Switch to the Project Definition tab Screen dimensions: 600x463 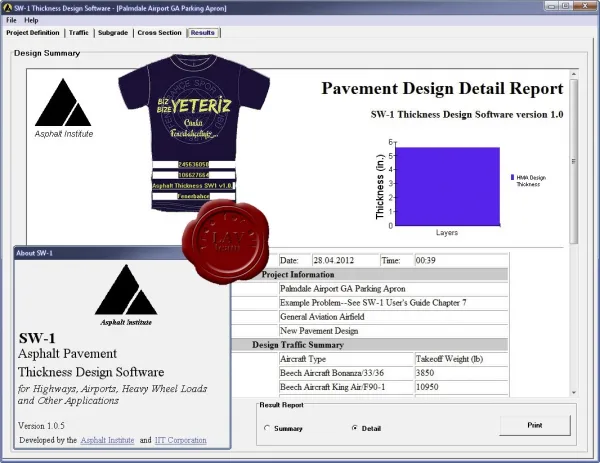[33, 33]
